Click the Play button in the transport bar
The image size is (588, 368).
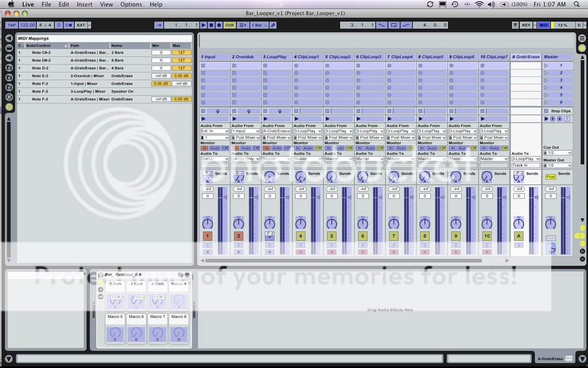click(x=203, y=25)
